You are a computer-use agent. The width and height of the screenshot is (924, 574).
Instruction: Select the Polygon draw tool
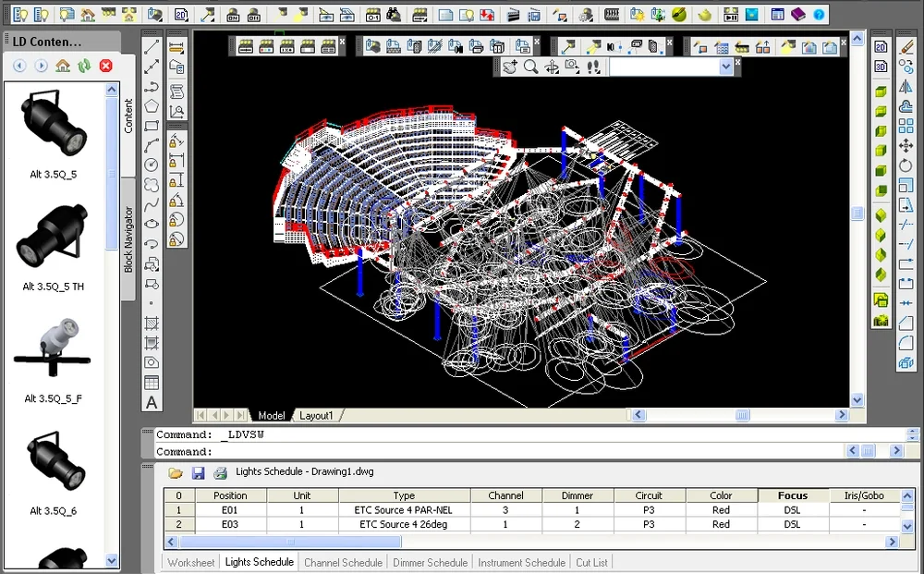[x=152, y=106]
